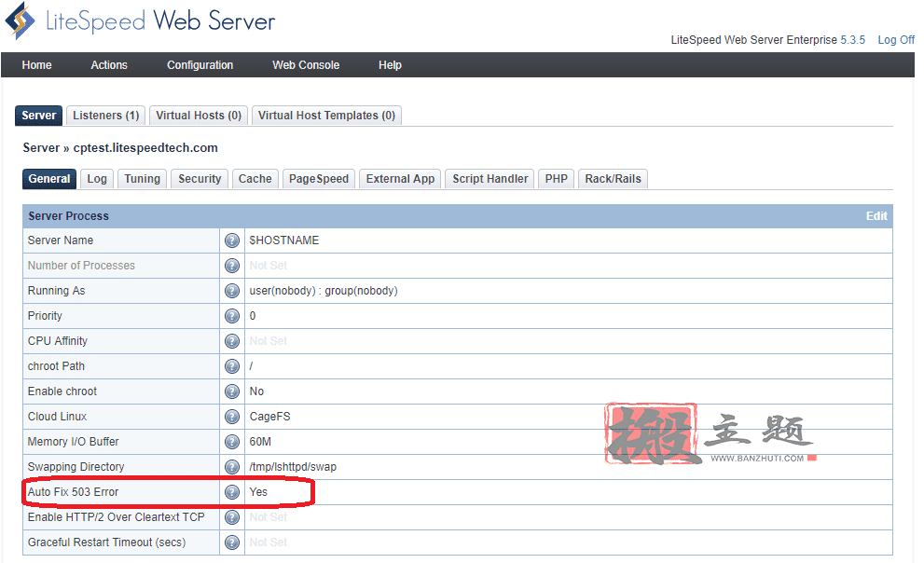This screenshot has height=563, width=924.
Task: Click the Graceful Restart Timeout (secs) label
Action: coord(106,542)
